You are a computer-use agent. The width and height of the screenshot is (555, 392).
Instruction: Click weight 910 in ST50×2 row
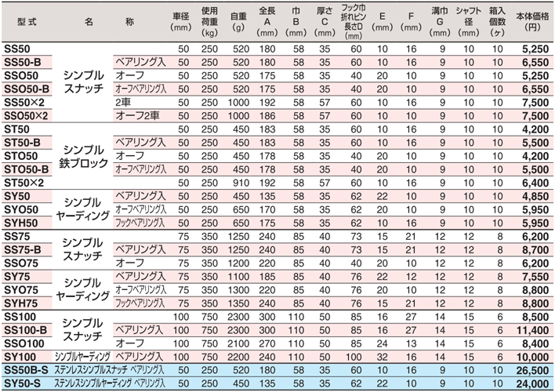241,183
